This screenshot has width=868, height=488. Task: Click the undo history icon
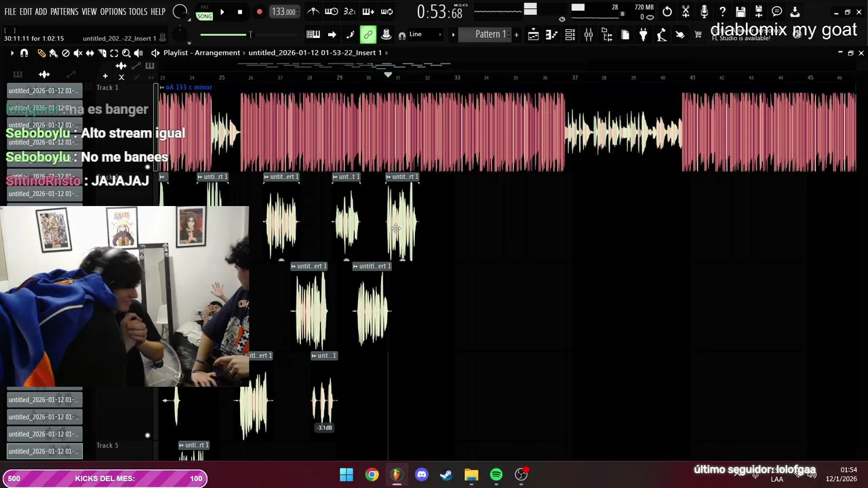(x=667, y=12)
